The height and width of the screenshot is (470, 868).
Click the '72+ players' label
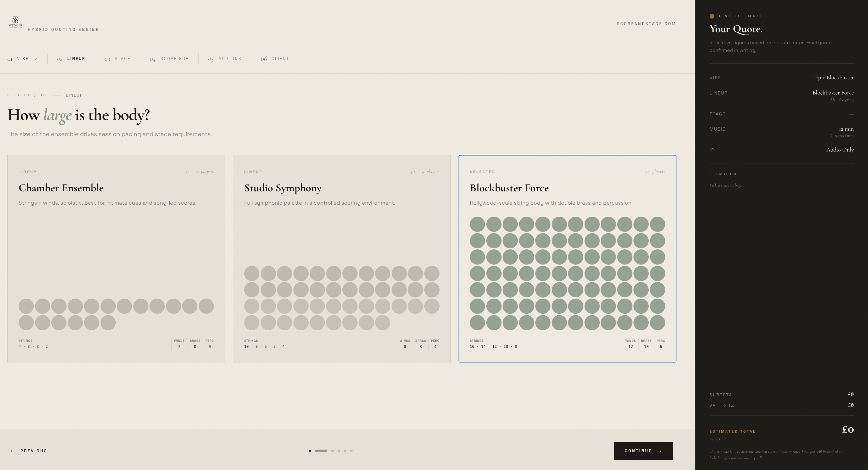(655, 171)
